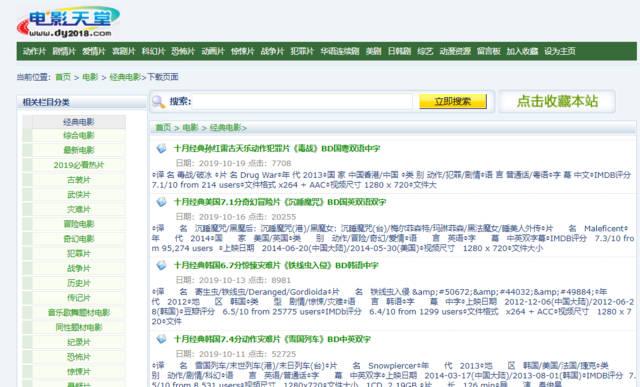Click 电影 in the 当前位置 breadcrumb
The height and width of the screenshot is (387, 640).
pyautogui.click(x=90, y=77)
